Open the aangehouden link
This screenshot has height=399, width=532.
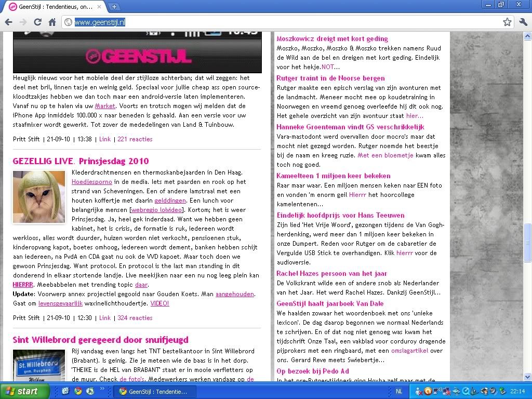click(235, 294)
